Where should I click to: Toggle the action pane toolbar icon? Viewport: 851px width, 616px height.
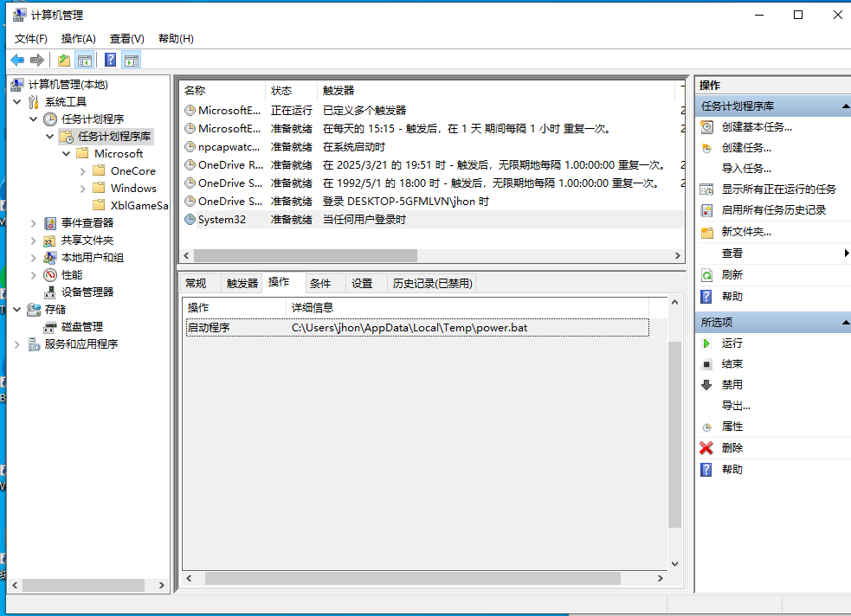131,60
